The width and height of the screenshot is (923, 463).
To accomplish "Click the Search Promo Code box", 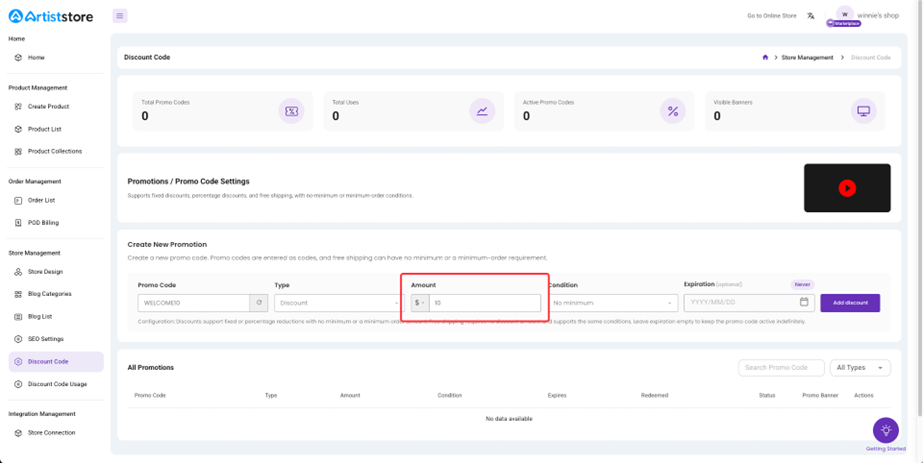I will coord(781,368).
